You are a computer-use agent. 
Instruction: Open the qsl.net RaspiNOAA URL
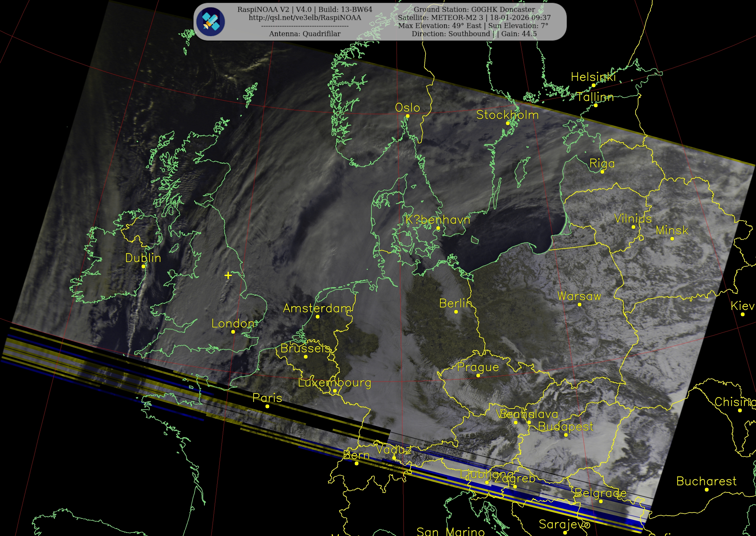coord(305,17)
